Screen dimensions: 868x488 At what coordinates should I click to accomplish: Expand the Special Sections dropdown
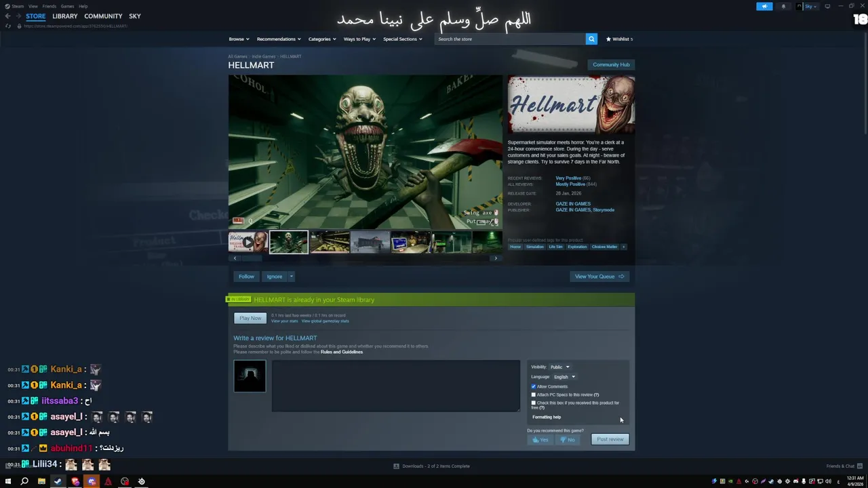click(403, 39)
